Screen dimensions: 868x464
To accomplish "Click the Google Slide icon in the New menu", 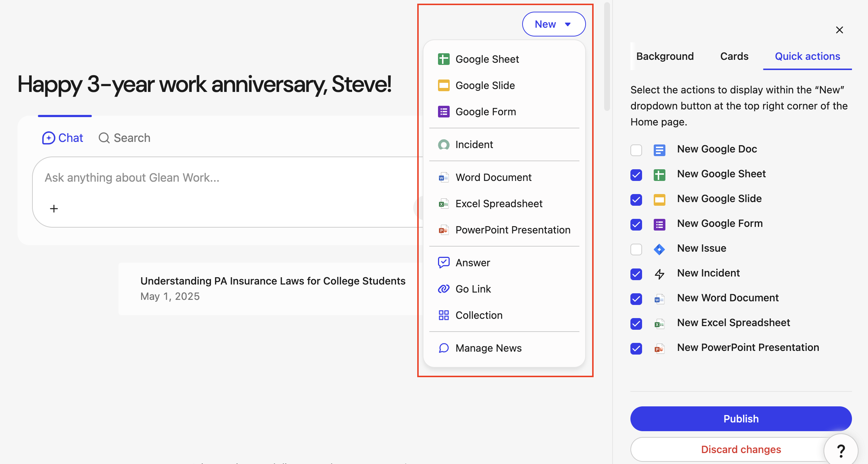I will [x=443, y=85].
